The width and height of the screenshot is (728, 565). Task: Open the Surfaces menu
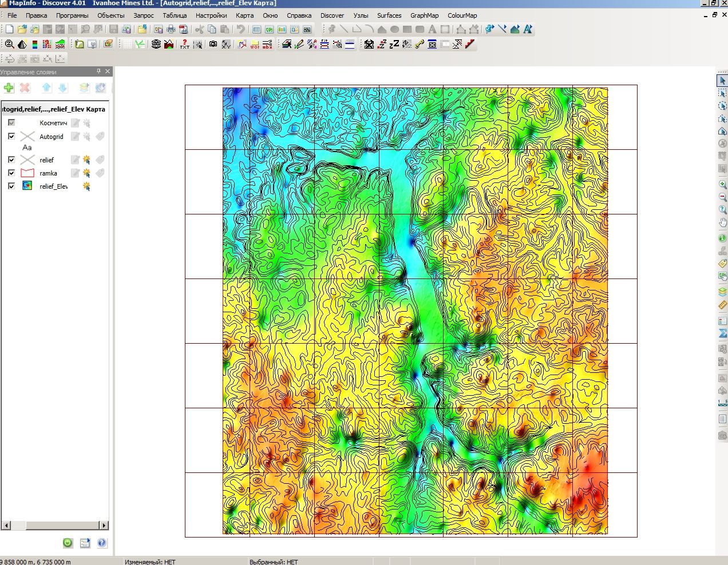[389, 15]
